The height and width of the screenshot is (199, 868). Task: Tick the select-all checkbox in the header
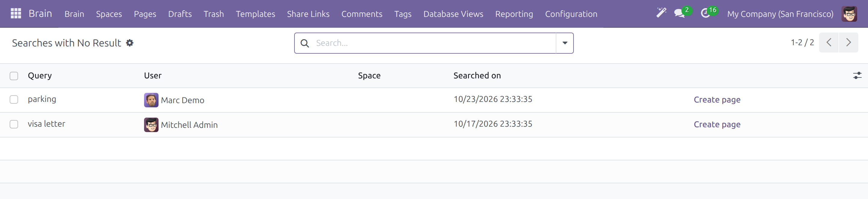14,76
